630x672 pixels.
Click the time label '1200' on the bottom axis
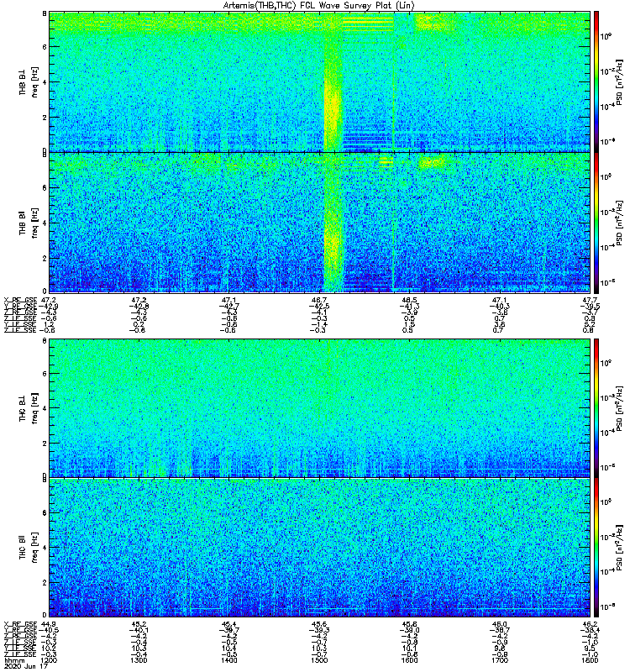tap(48, 660)
